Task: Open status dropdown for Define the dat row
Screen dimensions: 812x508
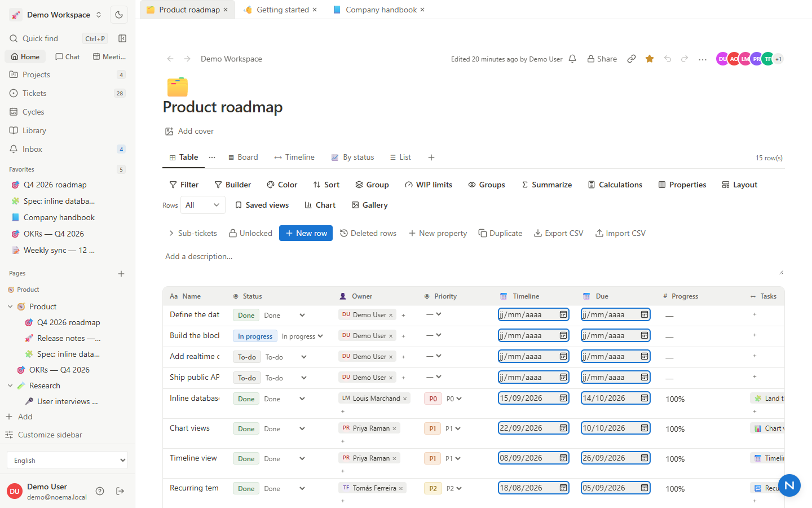Action: point(285,316)
